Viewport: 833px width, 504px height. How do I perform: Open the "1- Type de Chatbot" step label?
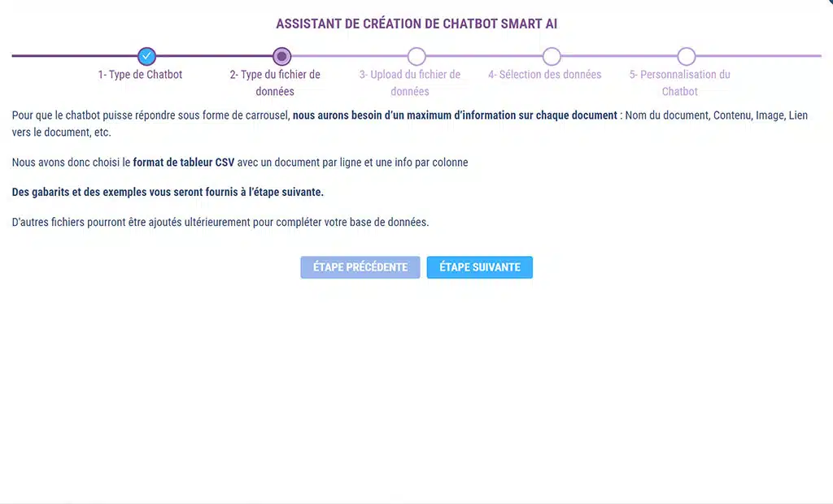tap(140, 75)
